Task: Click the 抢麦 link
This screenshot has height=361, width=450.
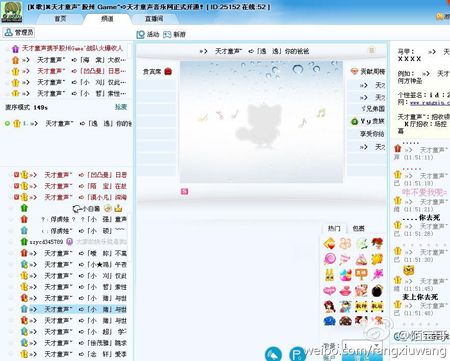Action: pyautogui.click(x=121, y=107)
